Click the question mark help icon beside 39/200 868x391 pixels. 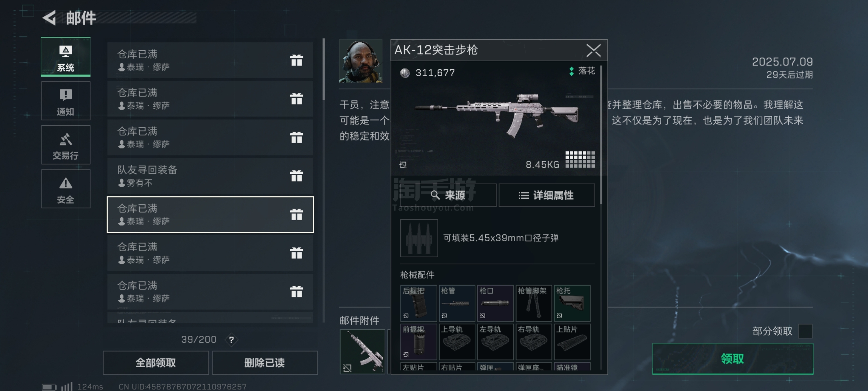pos(231,339)
